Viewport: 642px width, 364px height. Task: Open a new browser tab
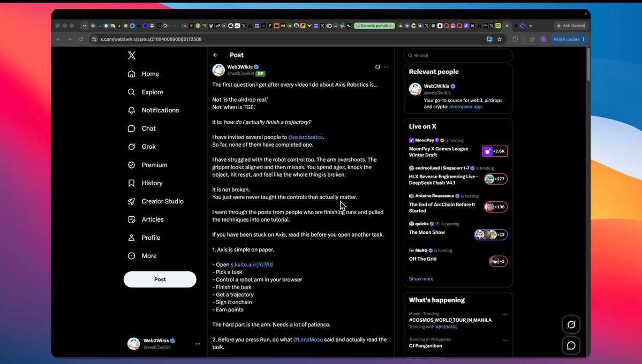click(531, 25)
